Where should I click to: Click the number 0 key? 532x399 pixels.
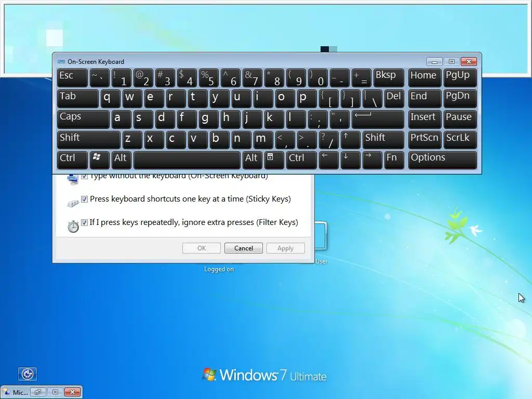(318, 78)
